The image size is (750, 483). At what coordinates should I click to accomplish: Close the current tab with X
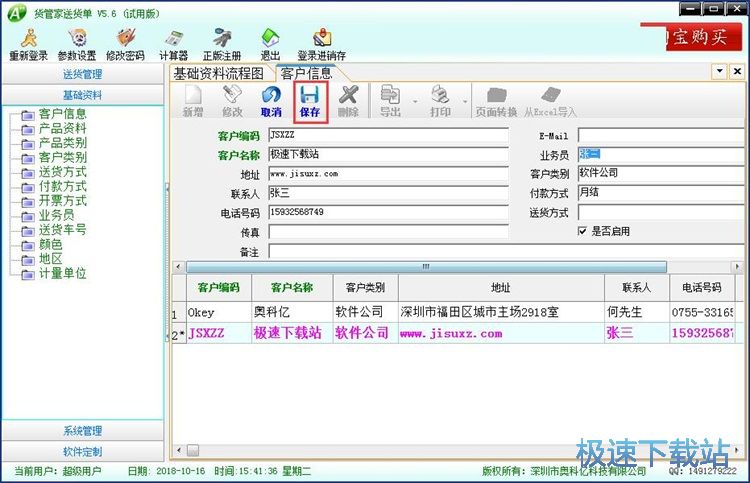(x=737, y=71)
